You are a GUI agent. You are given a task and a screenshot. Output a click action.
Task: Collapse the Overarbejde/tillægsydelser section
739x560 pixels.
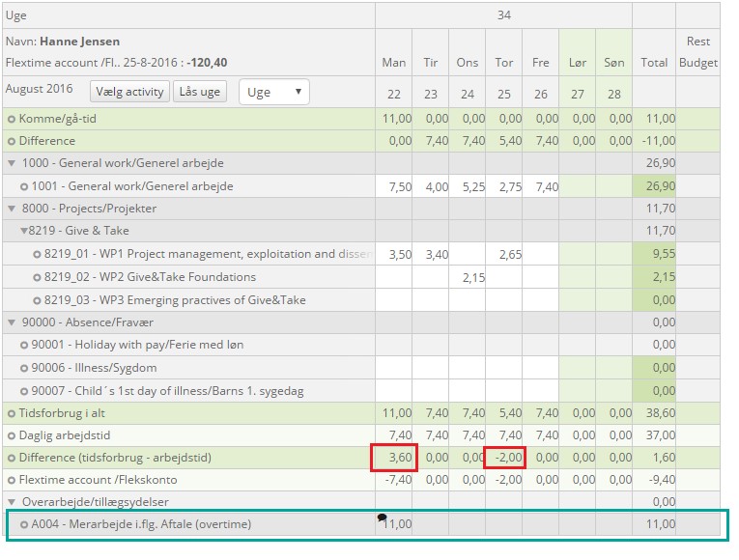[12, 502]
